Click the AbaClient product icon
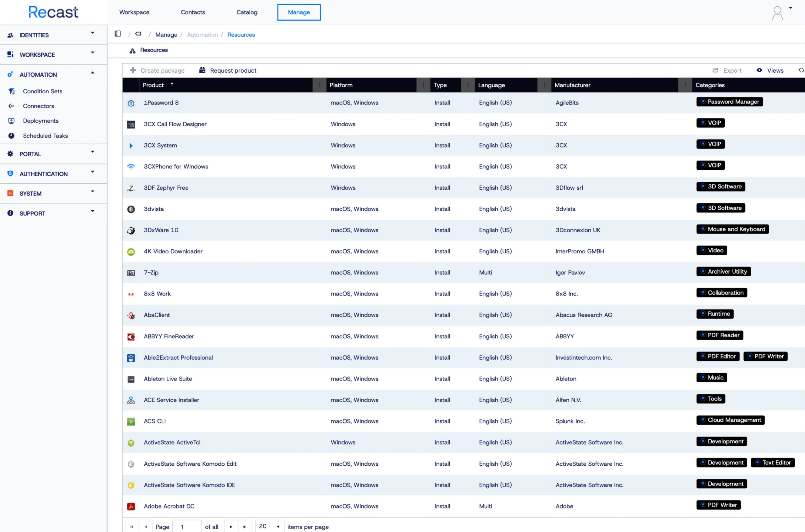This screenshot has height=532, width=805. (x=131, y=316)
